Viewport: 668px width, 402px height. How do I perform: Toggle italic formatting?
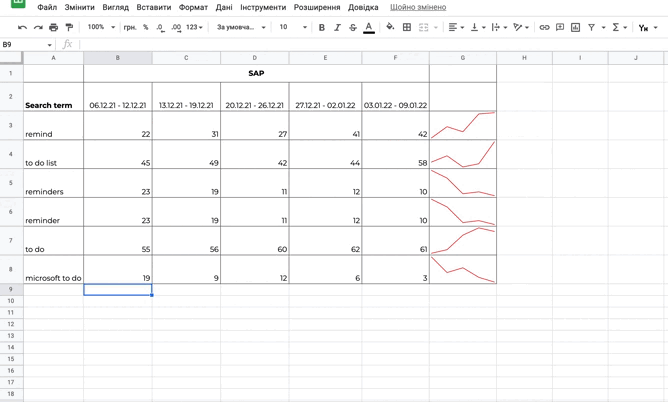[x=337, y=27]
